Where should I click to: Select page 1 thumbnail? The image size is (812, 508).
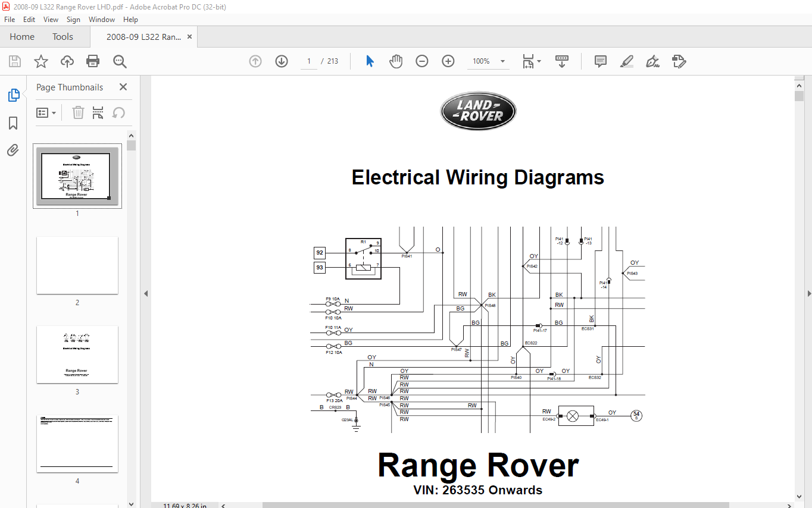click(77, 176)
